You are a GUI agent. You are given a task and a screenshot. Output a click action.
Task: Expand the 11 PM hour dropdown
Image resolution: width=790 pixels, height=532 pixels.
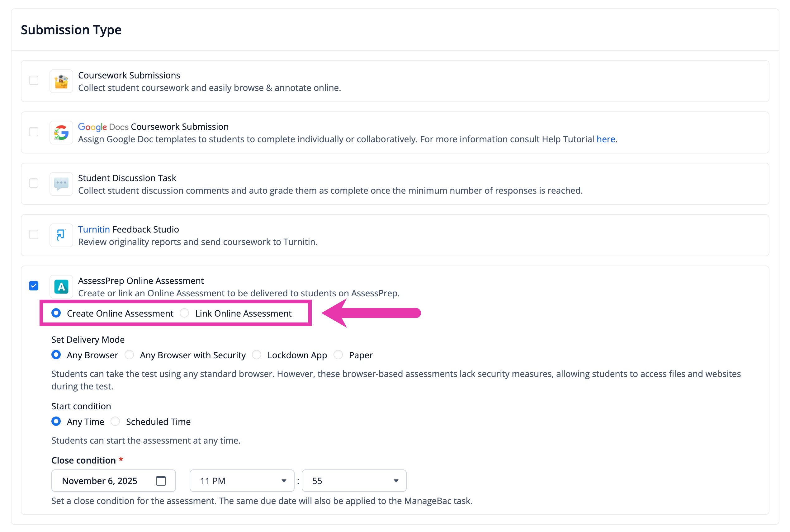[242, 481]
